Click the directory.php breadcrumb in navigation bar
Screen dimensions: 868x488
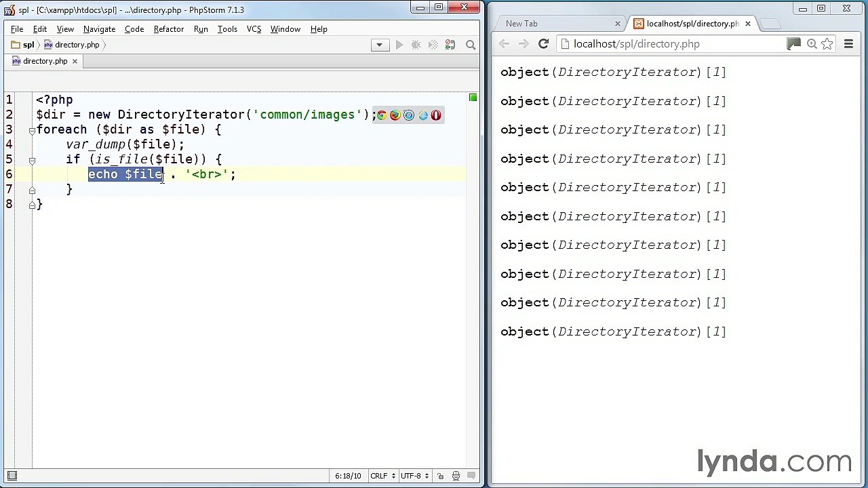[x=72, y=45]
